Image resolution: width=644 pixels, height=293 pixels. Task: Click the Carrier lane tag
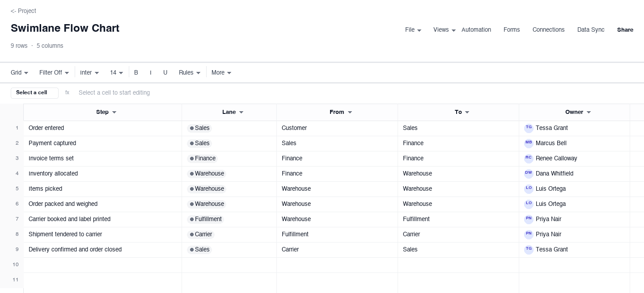pos(201,234)
